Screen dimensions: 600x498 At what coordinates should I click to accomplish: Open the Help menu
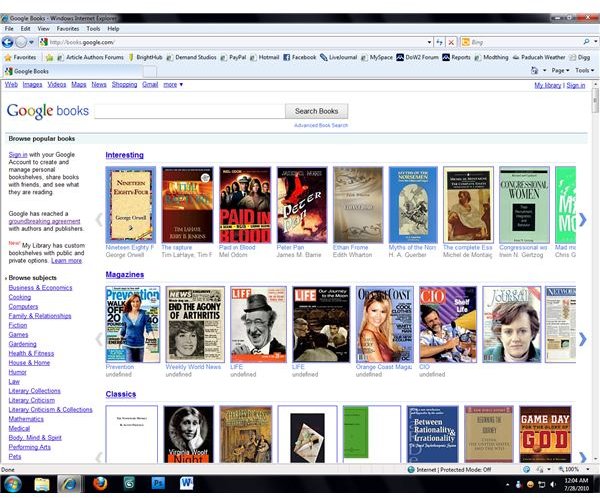pyautogui.click(x=113, y=29)
